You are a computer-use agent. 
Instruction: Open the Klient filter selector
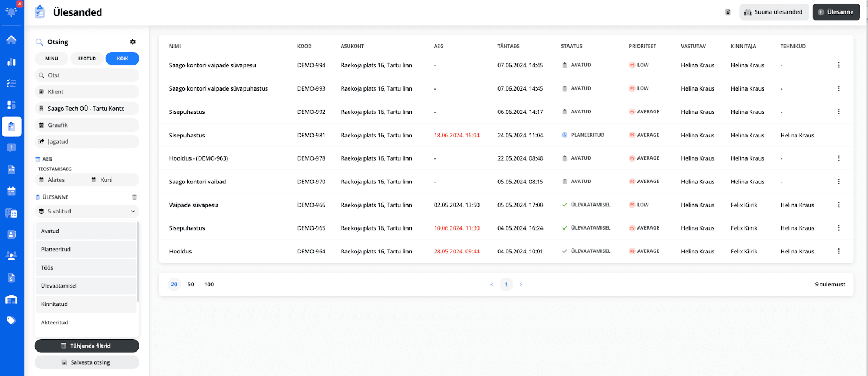click(87, 92)
